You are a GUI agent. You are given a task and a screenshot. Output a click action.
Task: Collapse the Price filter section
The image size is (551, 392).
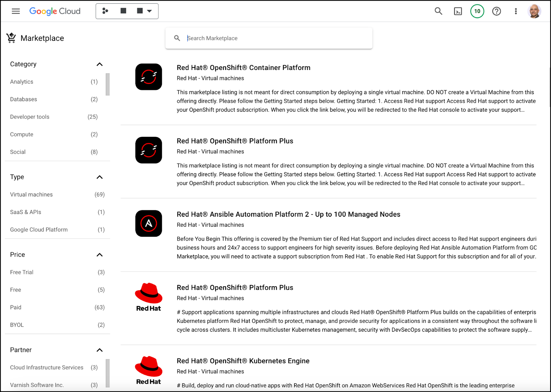(x=100, y=255)
